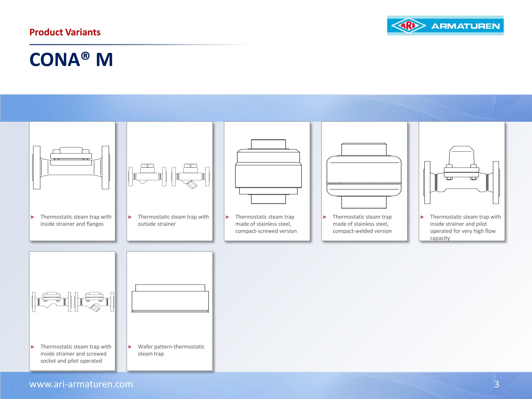The height and width of the screenshot is (399, 532).
Task: Click 'compact-welded version' caption text
Action: point(362,231)
